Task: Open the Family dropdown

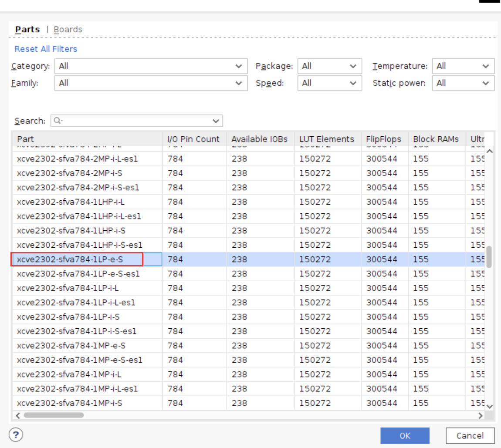Action: 151,83
